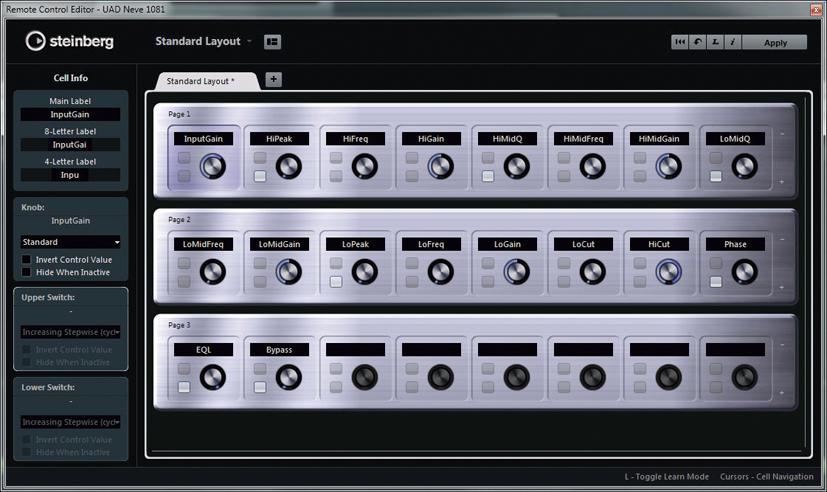Toggle the lower switch of Phase cell
The image size is (827, 492).
click(x=716, y=282)
